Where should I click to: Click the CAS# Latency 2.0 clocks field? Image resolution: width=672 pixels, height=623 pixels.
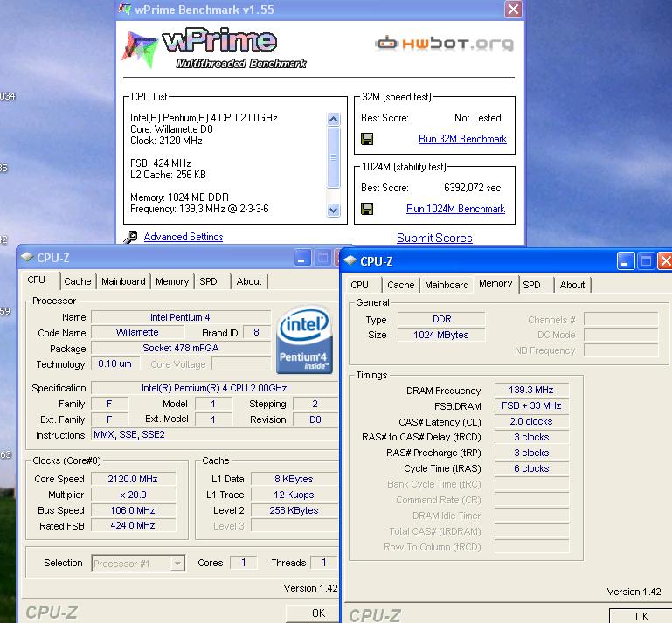[531, 421]
